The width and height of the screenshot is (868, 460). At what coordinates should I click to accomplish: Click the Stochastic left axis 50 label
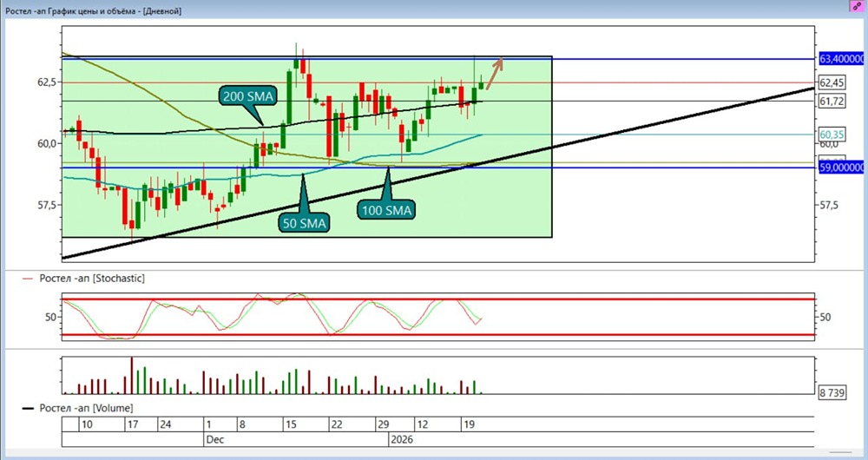click(x=51, y=317)
